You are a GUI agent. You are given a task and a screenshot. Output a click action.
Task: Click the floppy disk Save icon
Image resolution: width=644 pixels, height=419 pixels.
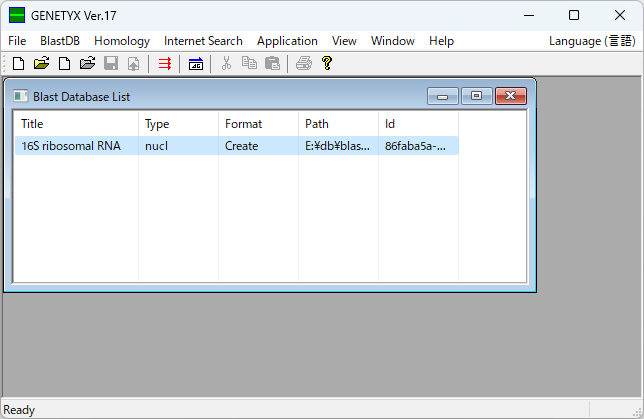tap(110, 63)
